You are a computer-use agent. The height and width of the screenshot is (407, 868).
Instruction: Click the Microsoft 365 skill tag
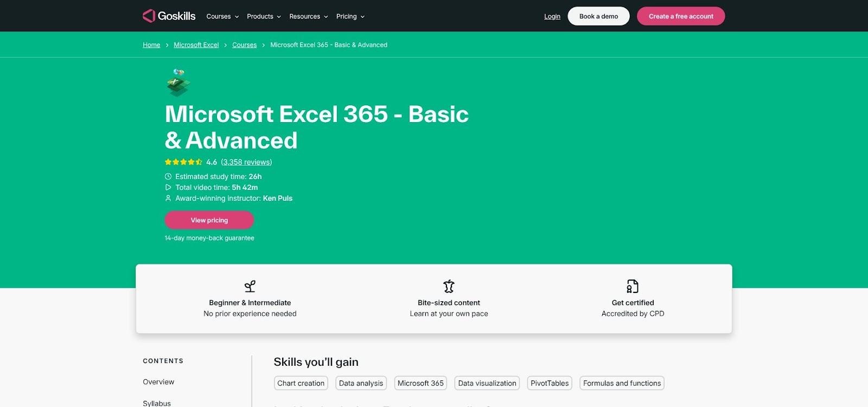[420, 383]
